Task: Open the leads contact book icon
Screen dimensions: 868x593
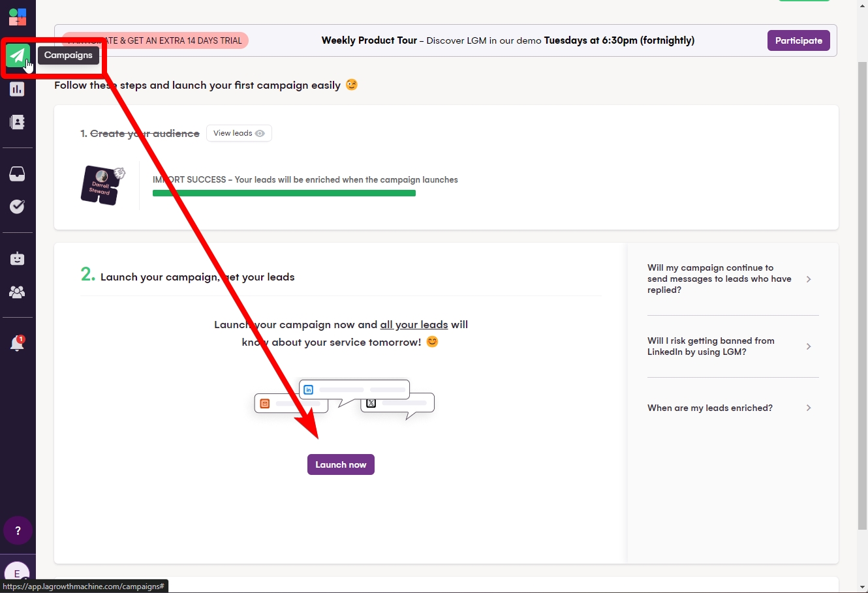Action: click(x=18, y=122)
